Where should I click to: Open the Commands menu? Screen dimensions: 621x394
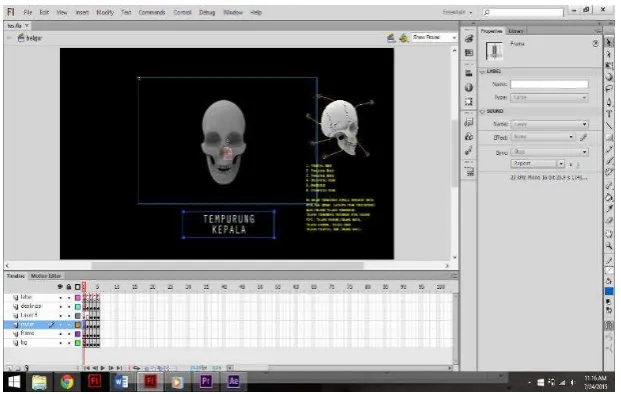[152, 12]
